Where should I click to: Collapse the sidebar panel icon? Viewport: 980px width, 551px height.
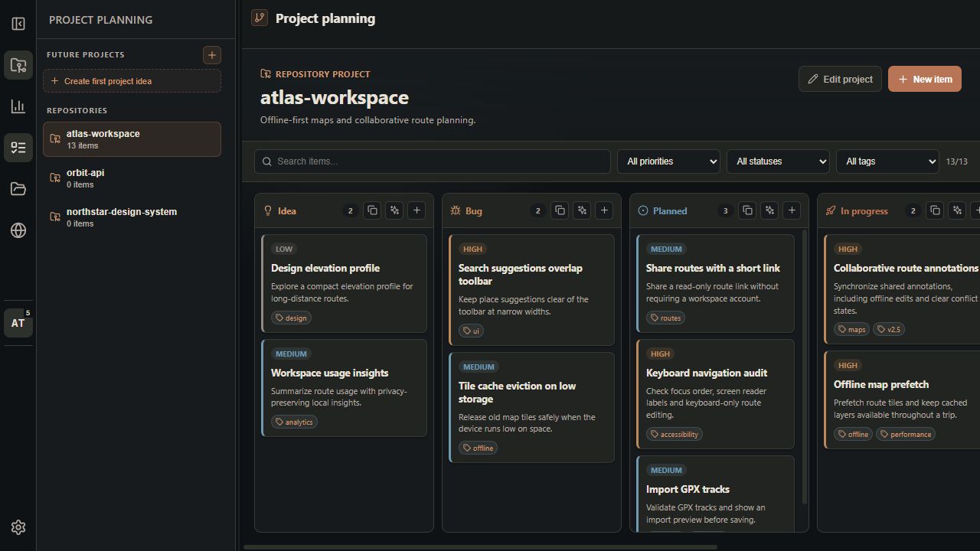coord(18,24)
